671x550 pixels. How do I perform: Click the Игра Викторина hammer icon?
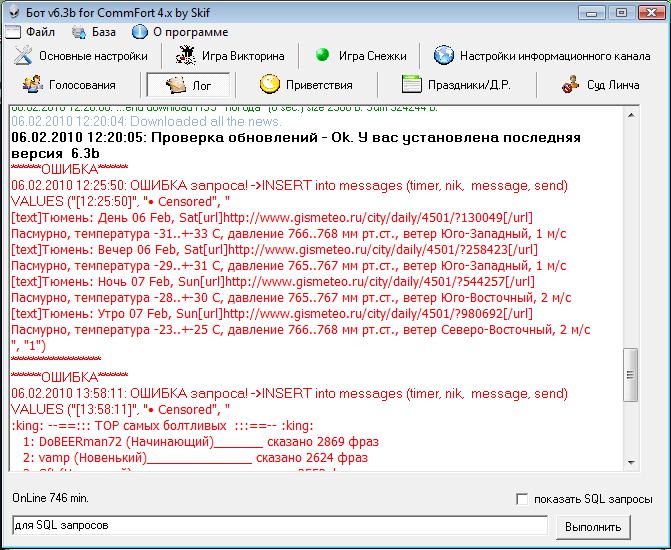click(x=186, y=56)
